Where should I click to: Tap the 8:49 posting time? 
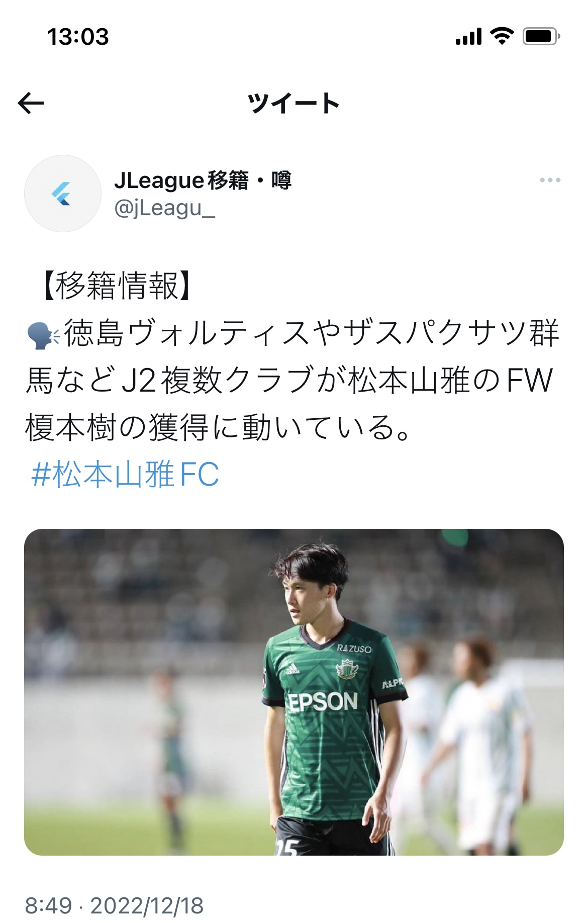[49, 906]
